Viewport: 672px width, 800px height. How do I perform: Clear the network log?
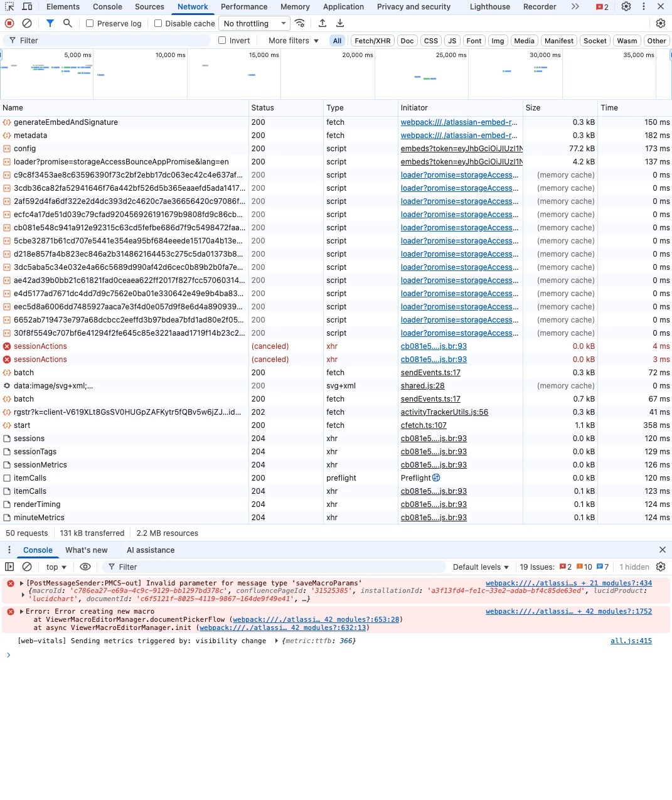[x=27, y=23]
